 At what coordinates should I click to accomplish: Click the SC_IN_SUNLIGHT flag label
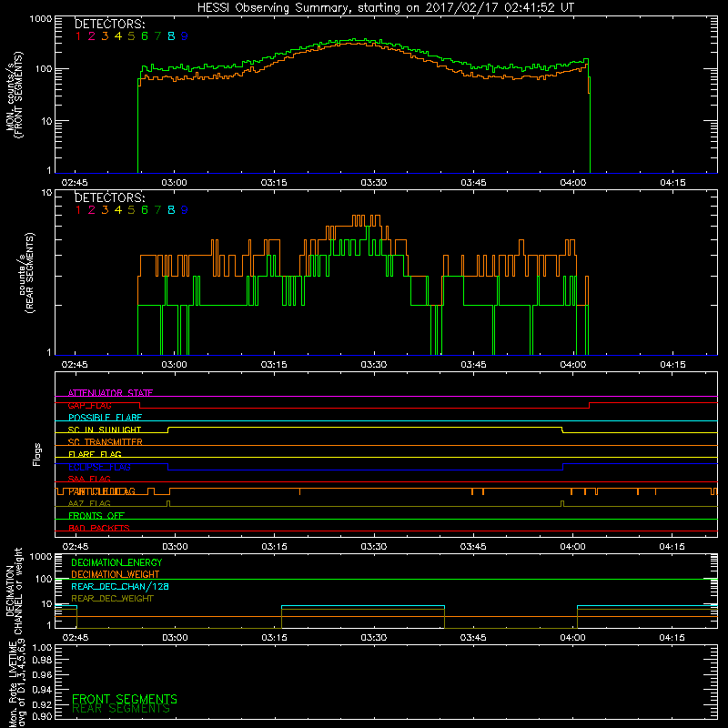[x=105, y=430]
